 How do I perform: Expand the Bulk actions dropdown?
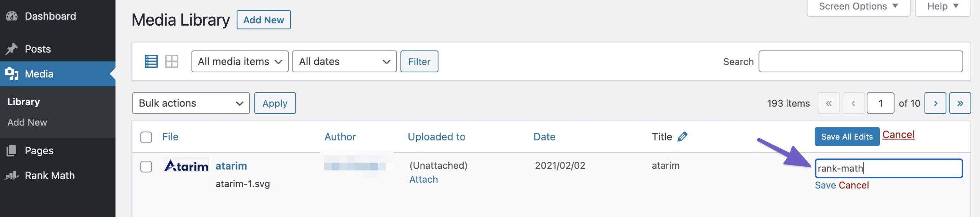(x=191, y=103)
